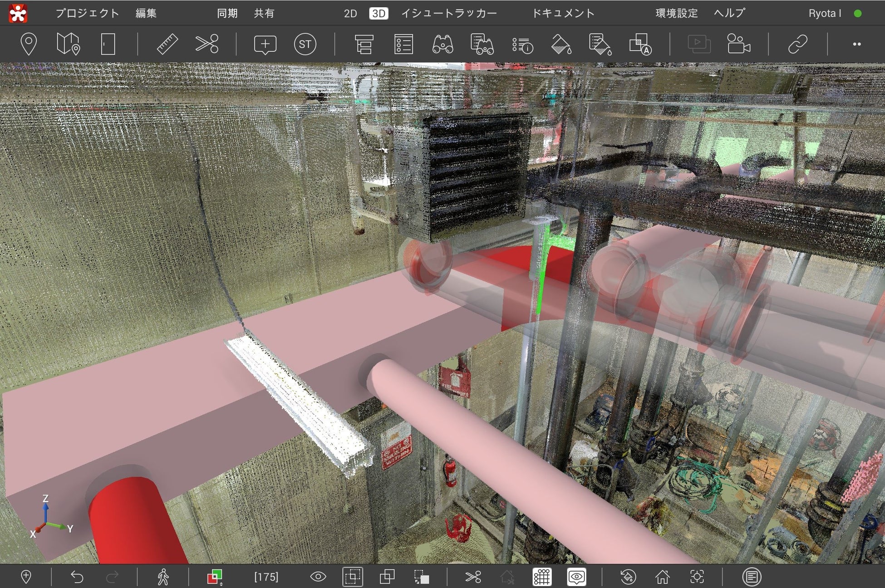Toggle the point cloud grid display button
Viewport: 885px width, 588px height.
[542, 577]
